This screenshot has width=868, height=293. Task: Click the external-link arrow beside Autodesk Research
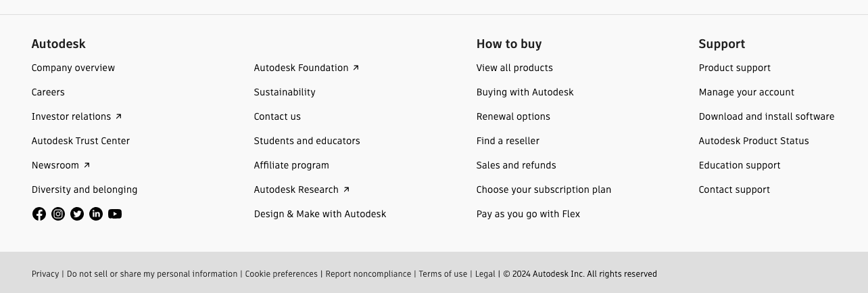tap(346, 189)
